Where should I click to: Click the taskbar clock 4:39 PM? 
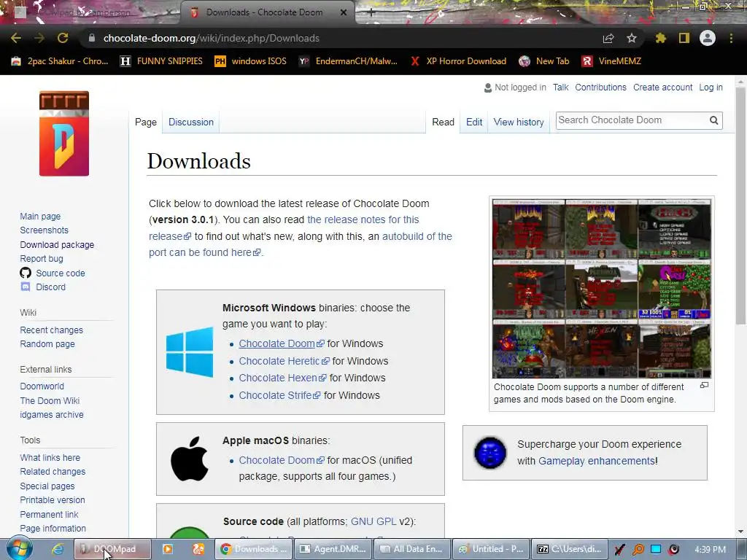tap(710, 550)
